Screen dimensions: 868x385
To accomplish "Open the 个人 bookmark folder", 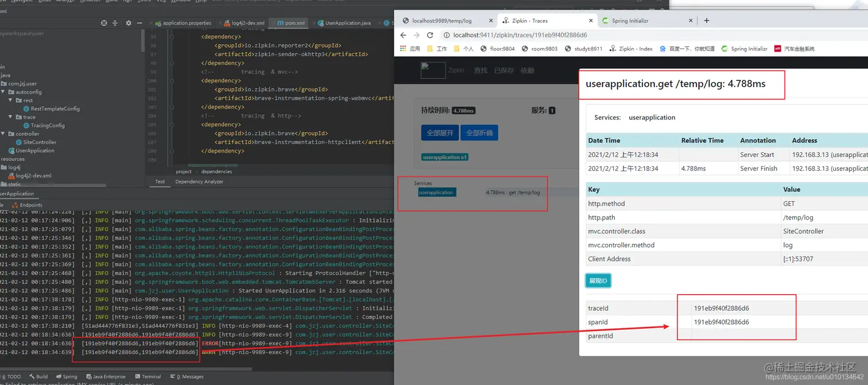I will [x=463, y=49].
